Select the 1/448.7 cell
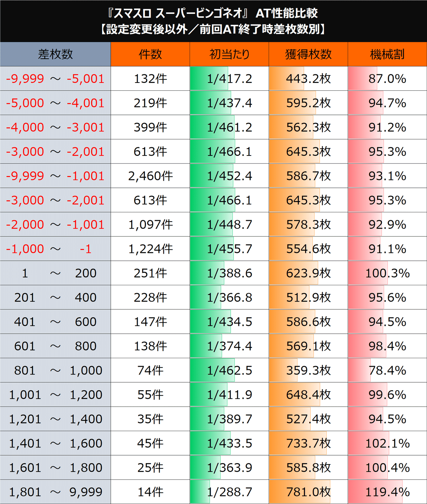The width and height of the screenshot is (427, 504). tap(229, 224)
